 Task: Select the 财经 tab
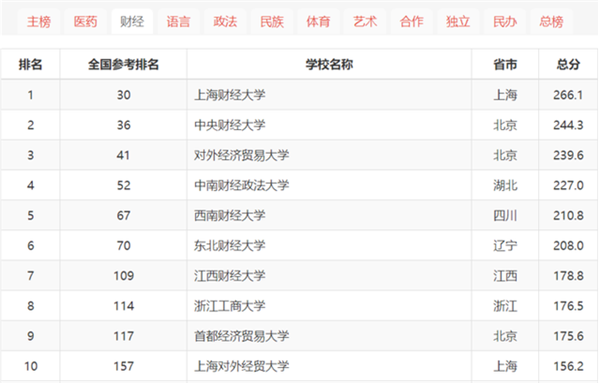tap(132, 21)
